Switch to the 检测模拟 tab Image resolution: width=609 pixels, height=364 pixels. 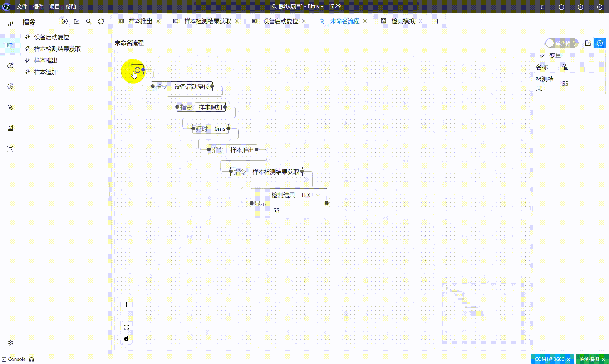(403, 21)
